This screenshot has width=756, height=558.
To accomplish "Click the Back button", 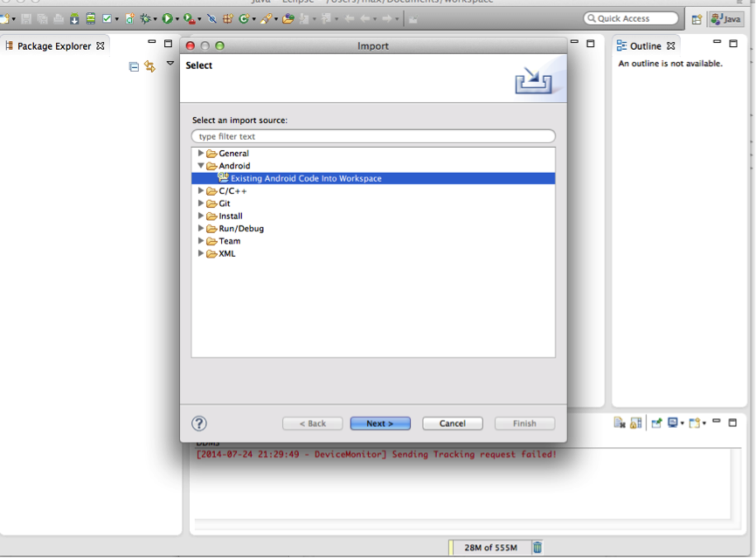I will 312,423.
